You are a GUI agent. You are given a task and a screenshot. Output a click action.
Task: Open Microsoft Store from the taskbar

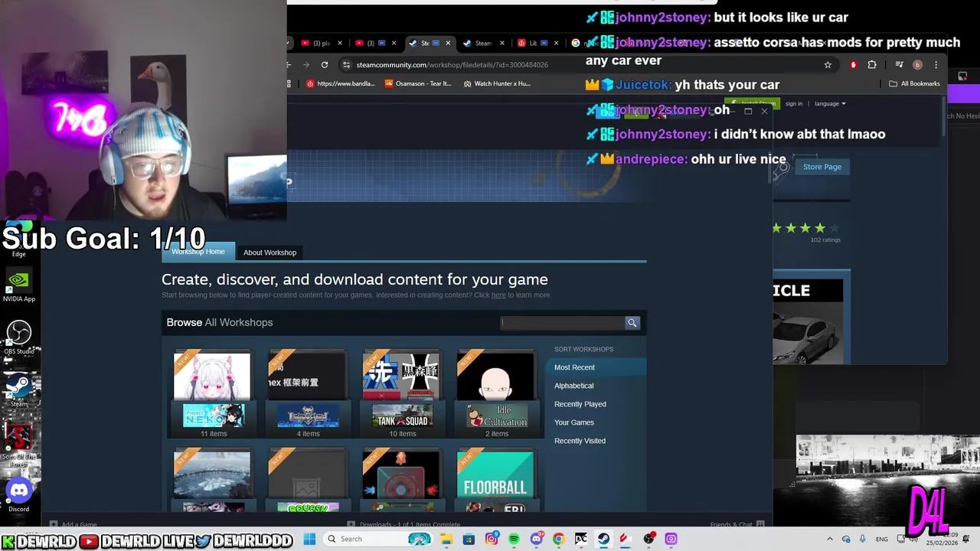tap(469, 539)
